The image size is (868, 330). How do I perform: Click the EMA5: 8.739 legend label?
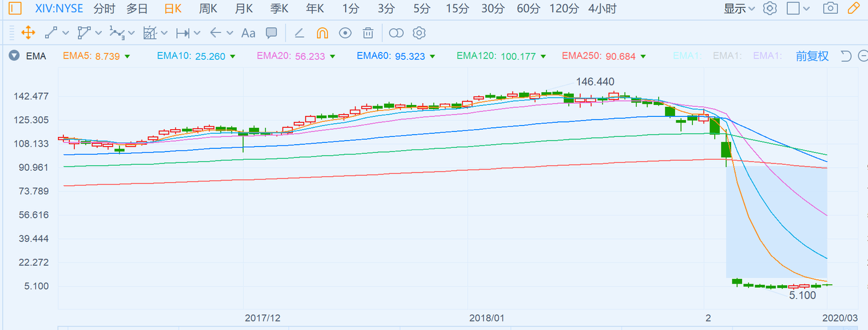tap(92, 56)
